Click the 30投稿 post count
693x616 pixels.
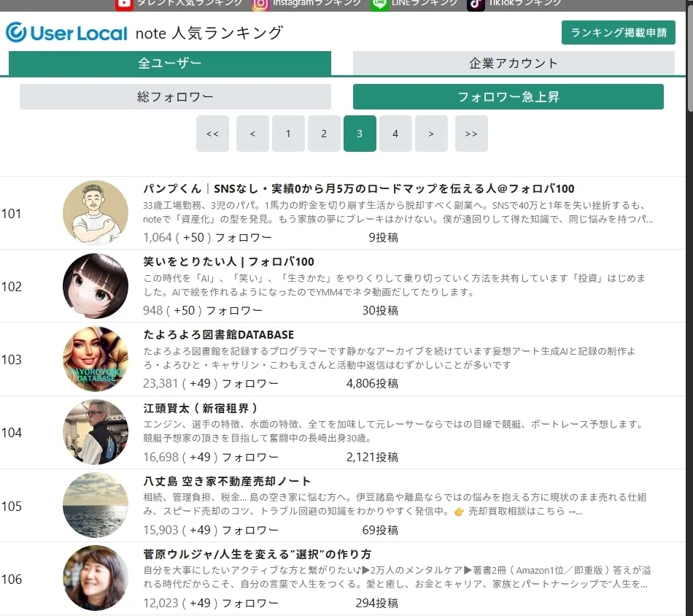[x=380, y=310]
